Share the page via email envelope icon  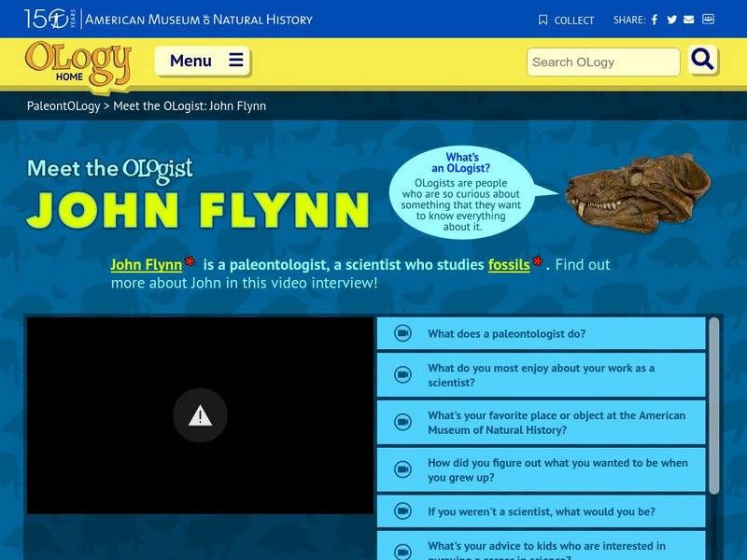[x=689, y=20]
